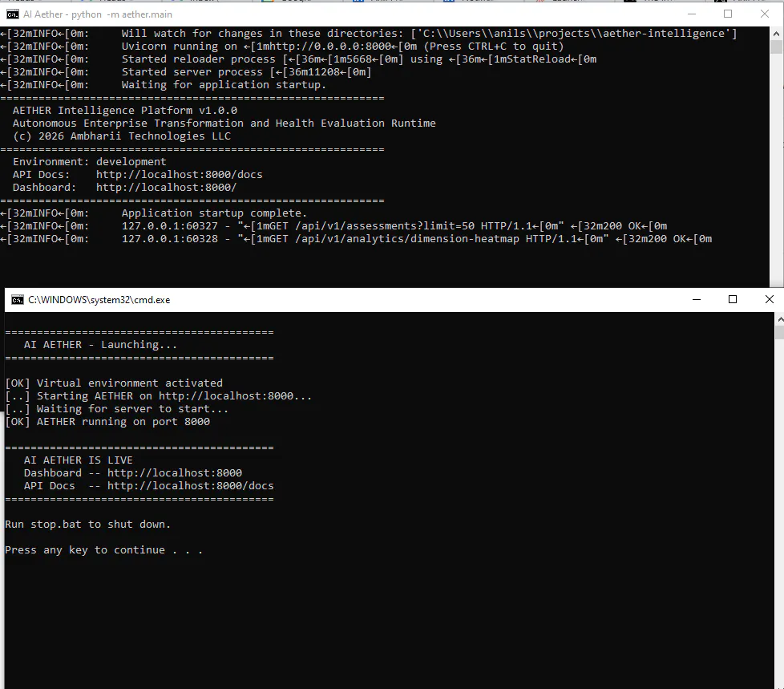Click 'Waiting for server to start...' line
Viewport: 784px width, 689px height.
point(116,409)
